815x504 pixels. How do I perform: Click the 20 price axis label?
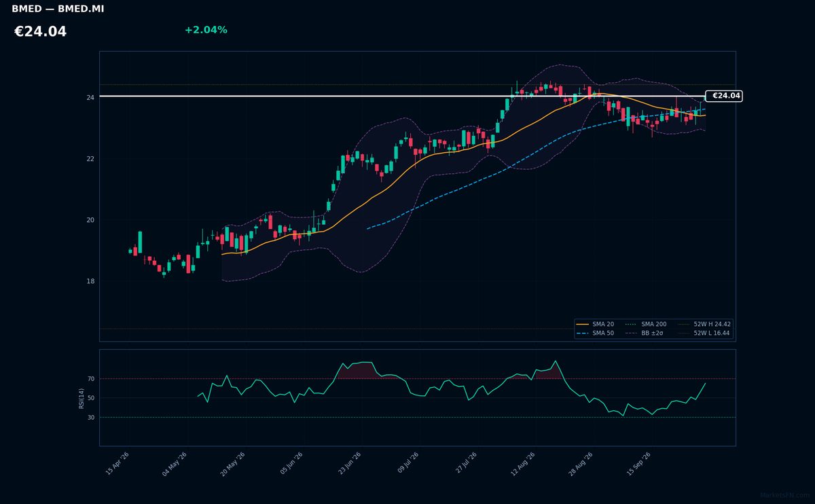90,220
